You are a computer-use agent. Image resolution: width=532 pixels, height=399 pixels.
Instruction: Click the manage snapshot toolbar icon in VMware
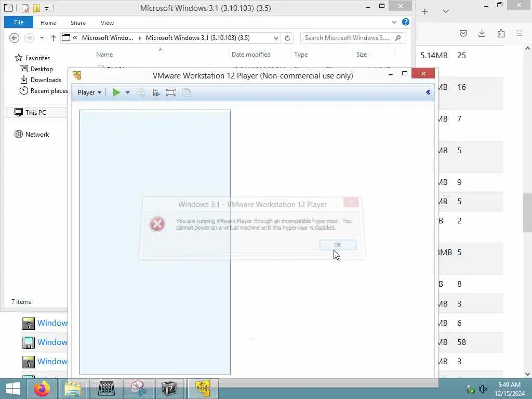156,92
